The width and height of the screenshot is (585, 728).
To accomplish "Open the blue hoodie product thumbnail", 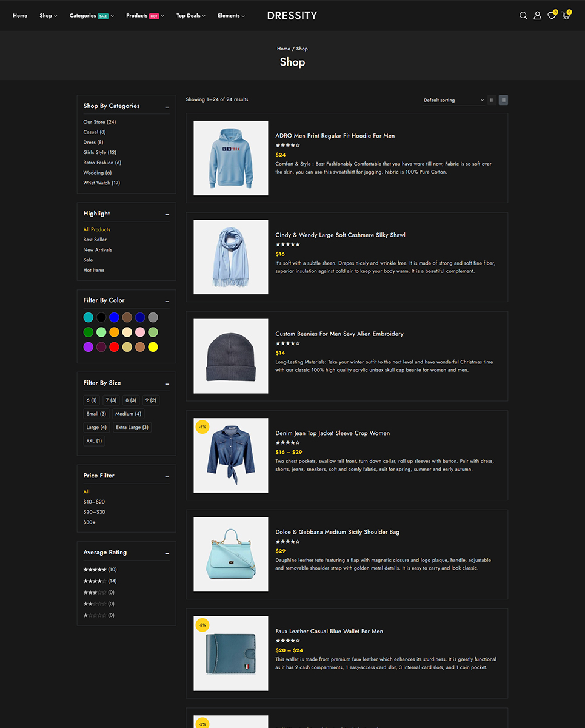I will 230,158.
